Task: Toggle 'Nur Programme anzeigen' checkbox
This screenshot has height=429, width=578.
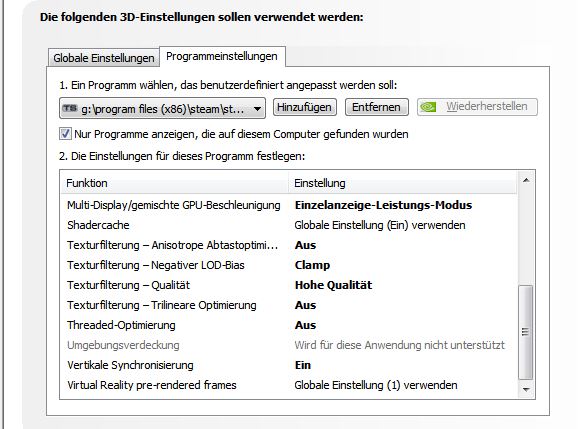Action: 65,133
